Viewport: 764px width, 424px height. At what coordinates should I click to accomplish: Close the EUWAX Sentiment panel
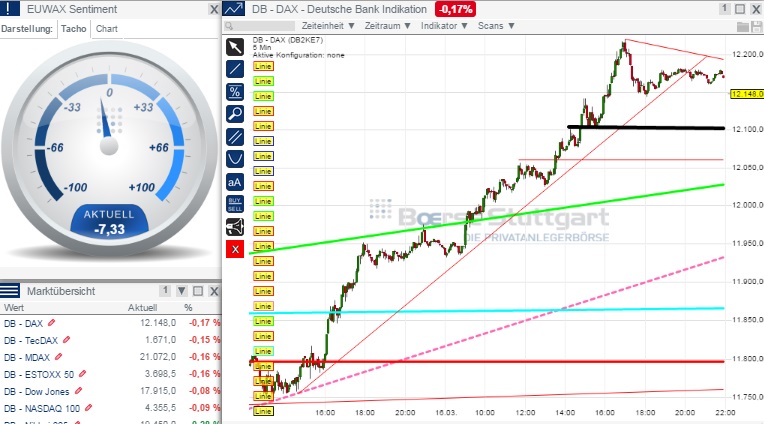pos(214,9)
